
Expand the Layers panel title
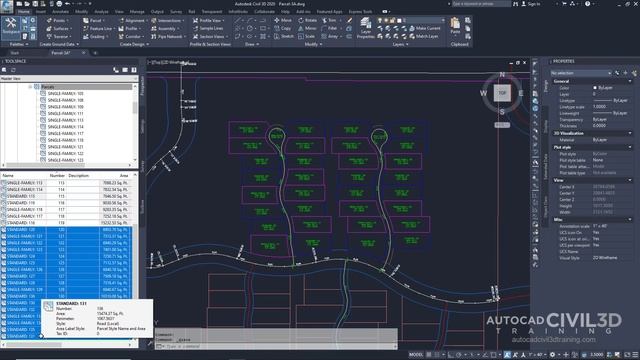[400, 44]
